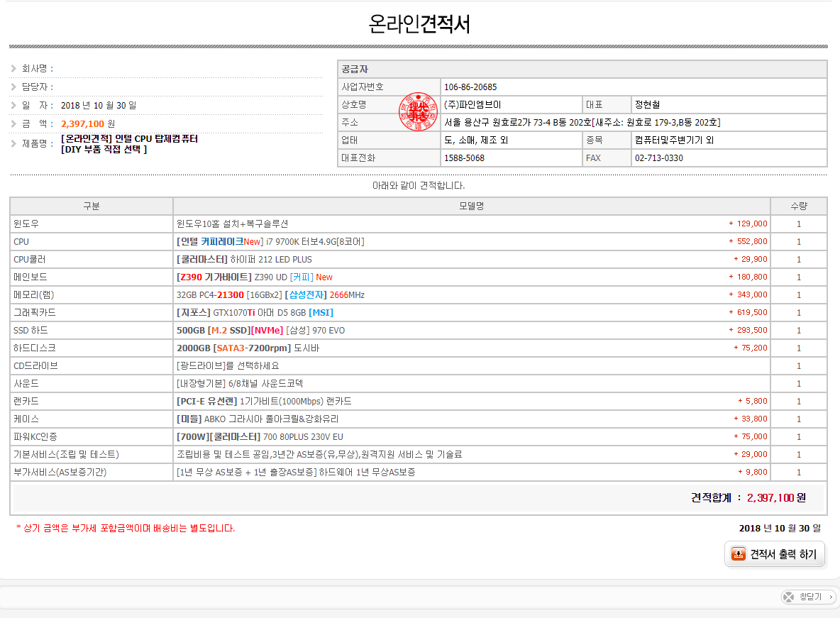
Task: Click price + 5,800 for 랜카드
Action: pyautogui.click(x=753, y=401)
